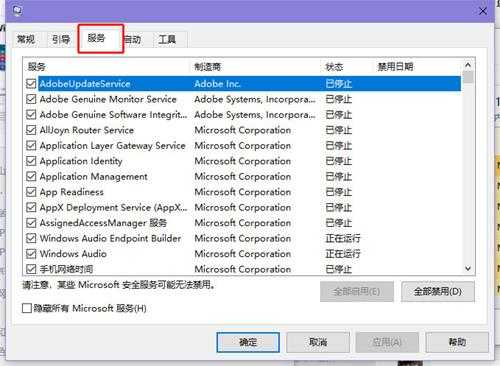Uncheck Adobe Genuine Monitor Service checkbox
Image resolution: width=500 pixels, height=366 pixels.
31,99
